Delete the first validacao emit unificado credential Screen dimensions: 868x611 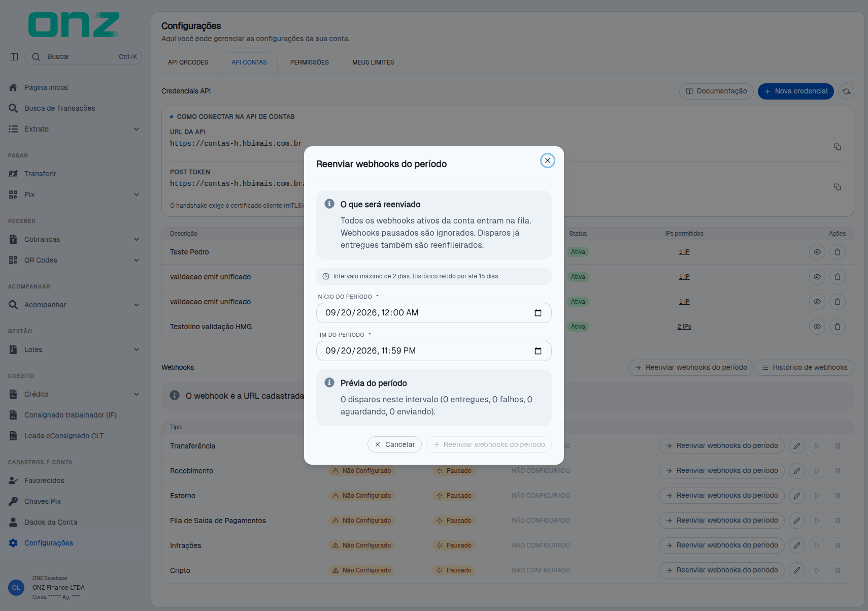click(x=838, y=277)
